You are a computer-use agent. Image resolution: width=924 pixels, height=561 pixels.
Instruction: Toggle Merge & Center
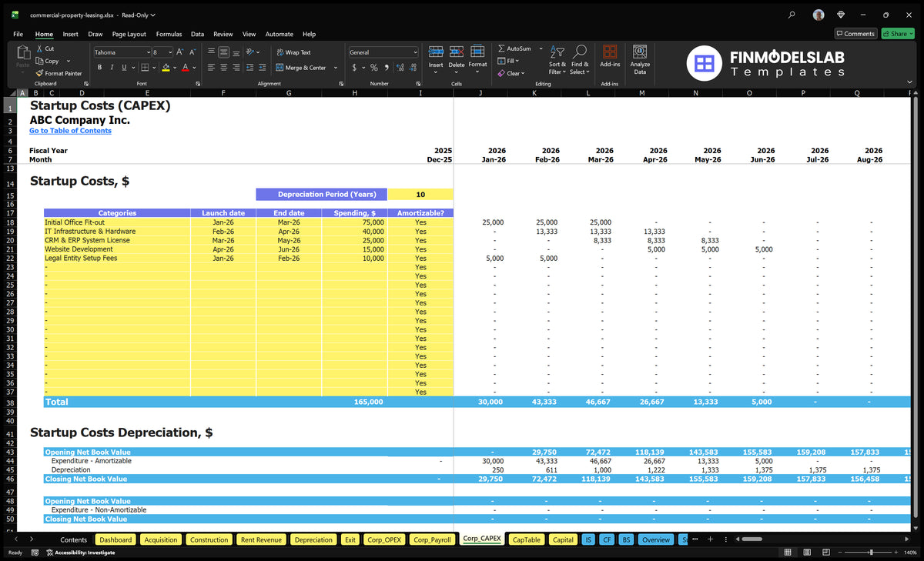click(x=301, y=68)
